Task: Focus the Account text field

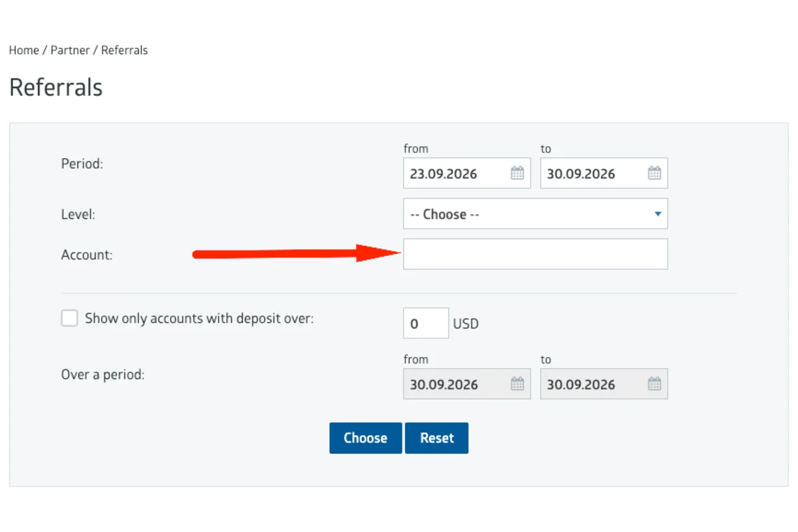Action: point(535,254)
